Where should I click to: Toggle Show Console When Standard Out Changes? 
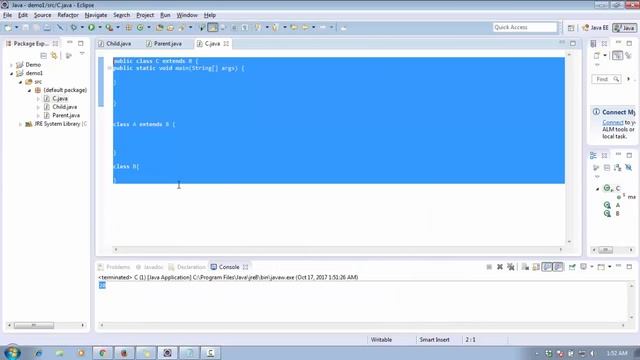click(547, 267)
